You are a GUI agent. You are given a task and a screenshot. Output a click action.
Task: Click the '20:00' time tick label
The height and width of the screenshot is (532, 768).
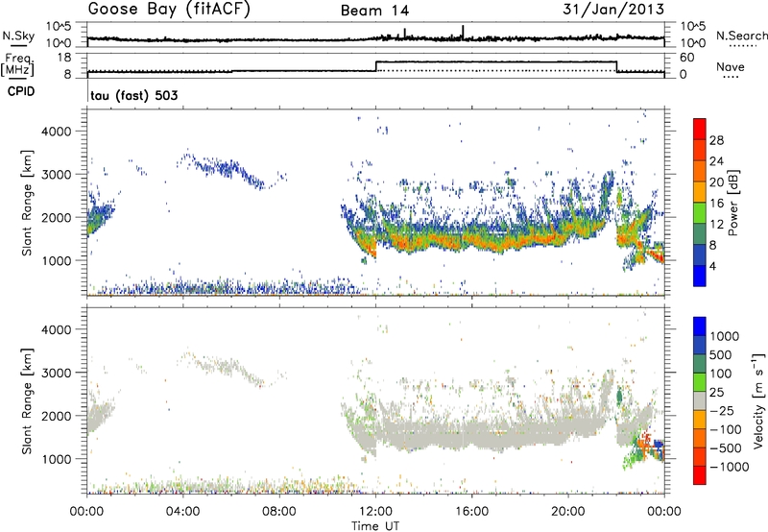(x=568, y=512)
